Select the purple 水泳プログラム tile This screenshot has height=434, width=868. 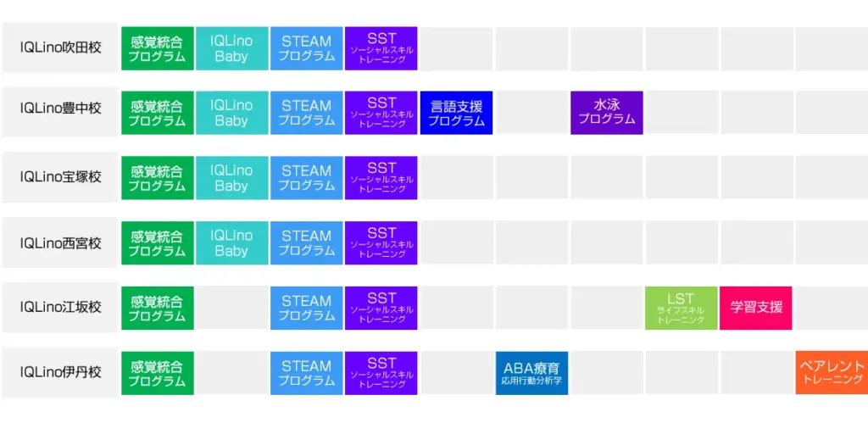[x=606, y=113]
